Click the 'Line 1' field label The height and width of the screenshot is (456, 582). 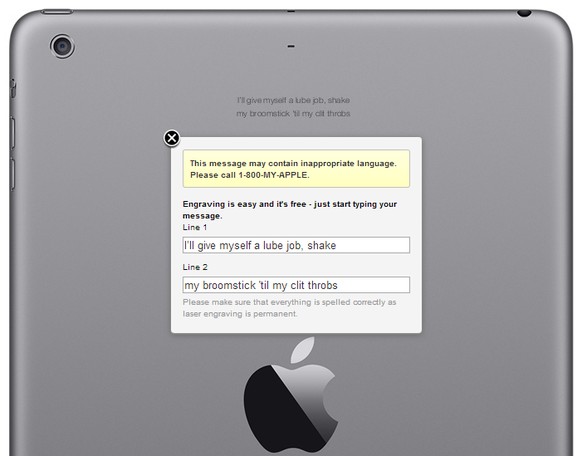pyautogui.click(x=194, y=227)
